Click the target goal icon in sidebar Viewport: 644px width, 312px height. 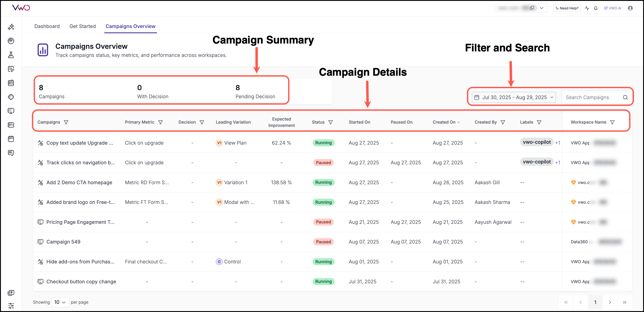11,97
